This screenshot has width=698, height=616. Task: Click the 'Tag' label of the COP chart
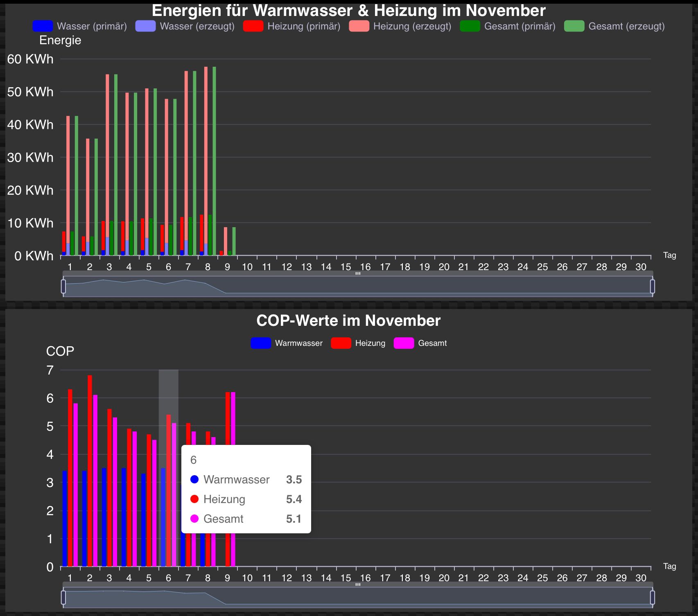670,566
